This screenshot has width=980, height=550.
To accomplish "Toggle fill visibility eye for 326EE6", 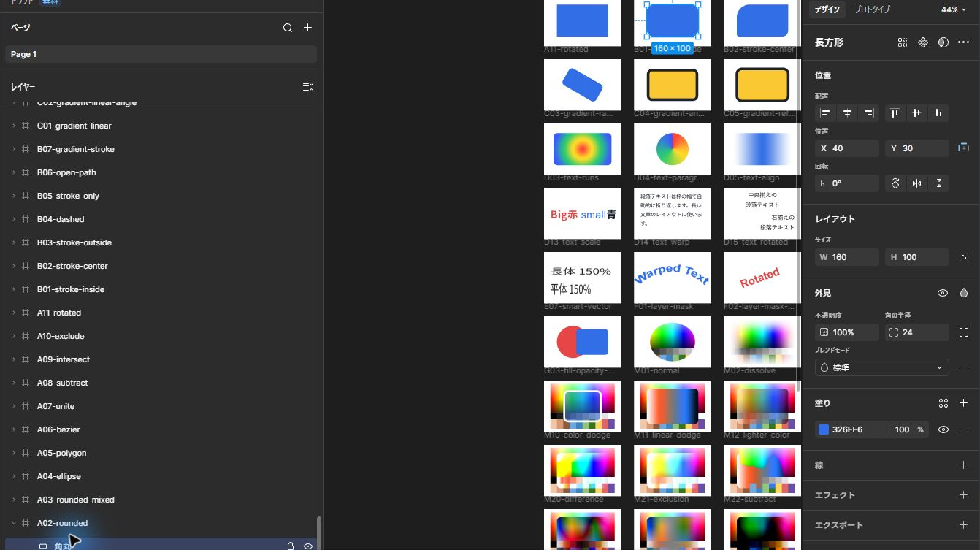I will (x=943, y=429).
